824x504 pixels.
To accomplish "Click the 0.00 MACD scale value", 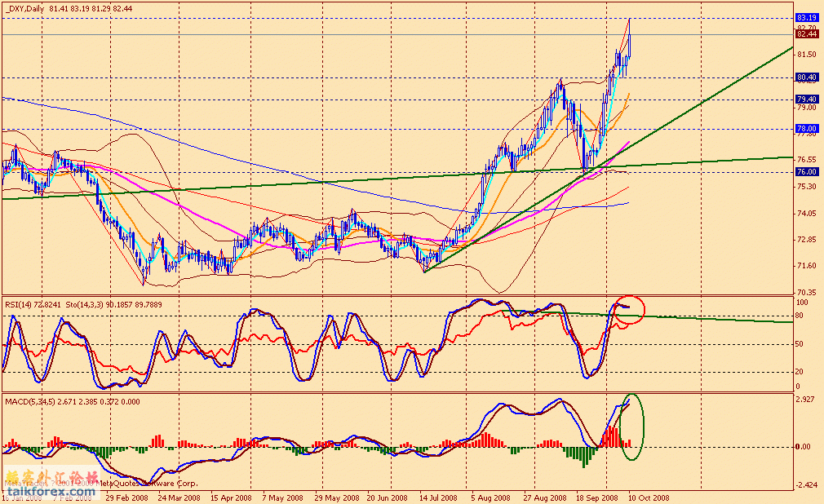I will (x=803, y=447).
